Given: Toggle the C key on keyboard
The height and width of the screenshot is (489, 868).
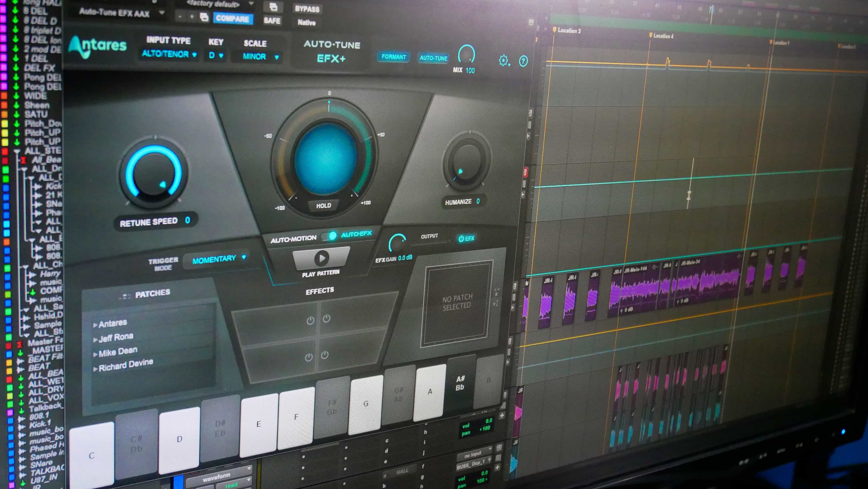Looking at the screenshot, I should point(92,455).
